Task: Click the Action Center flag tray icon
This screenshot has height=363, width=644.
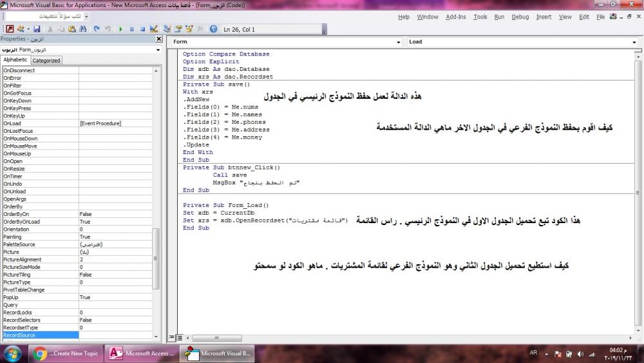Action: [558, 354]
